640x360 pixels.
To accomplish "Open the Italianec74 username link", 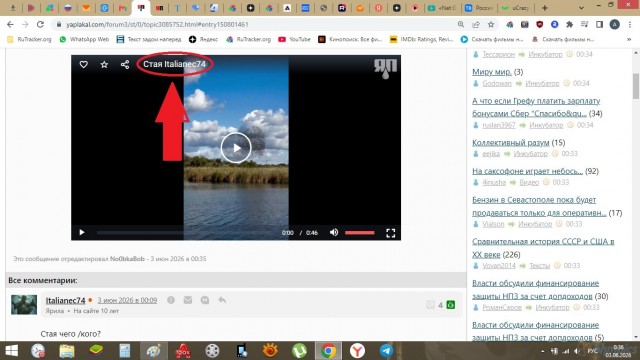I will (x=65, y=300).
